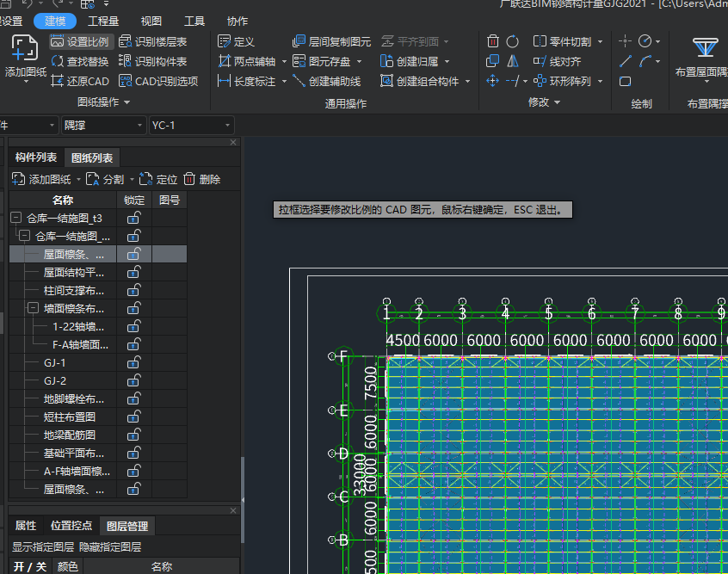Toggle lock for 地梁配筋图 row
728x574 pixels.
tap(133, 435)
